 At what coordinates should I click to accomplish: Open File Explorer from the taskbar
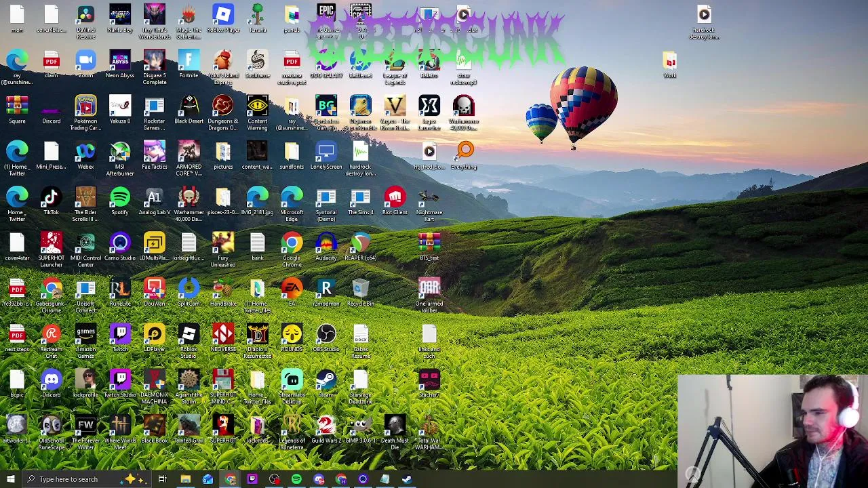(185, 479)
